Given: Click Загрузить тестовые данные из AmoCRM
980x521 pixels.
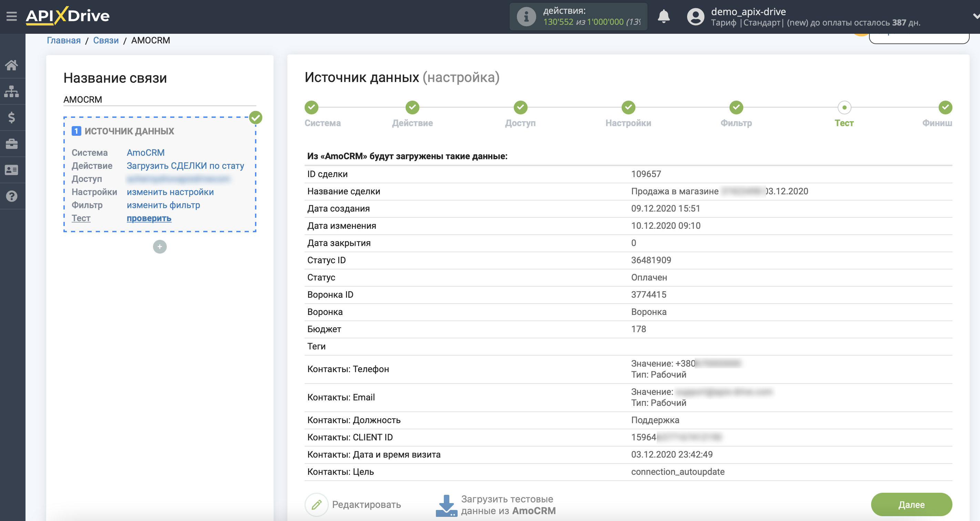Looking at the screenshot, I should (496, 505).
